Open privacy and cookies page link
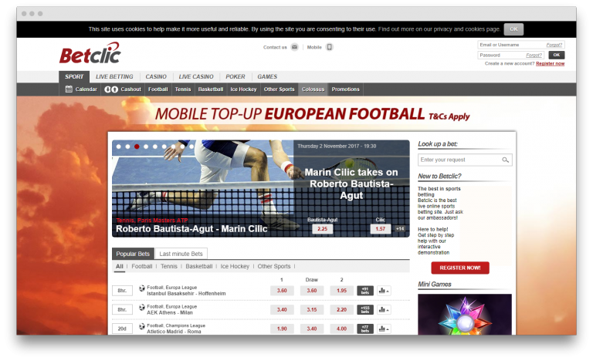This screenshot has height=364, width=593. 439,29
